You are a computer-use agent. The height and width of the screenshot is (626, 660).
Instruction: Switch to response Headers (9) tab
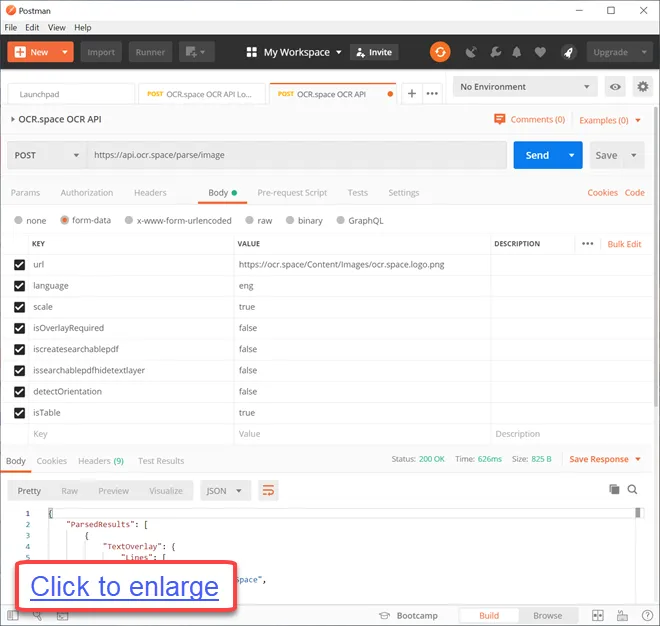101,461
